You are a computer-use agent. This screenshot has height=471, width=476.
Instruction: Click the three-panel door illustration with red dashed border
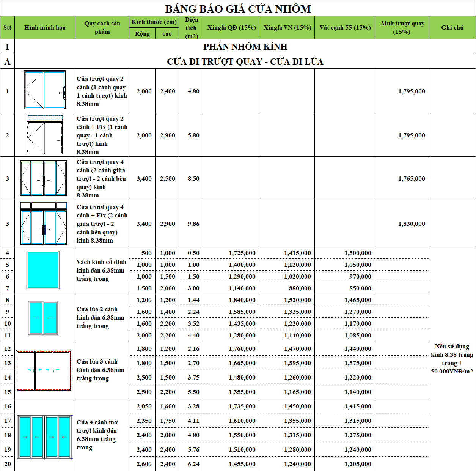(44, 370)
